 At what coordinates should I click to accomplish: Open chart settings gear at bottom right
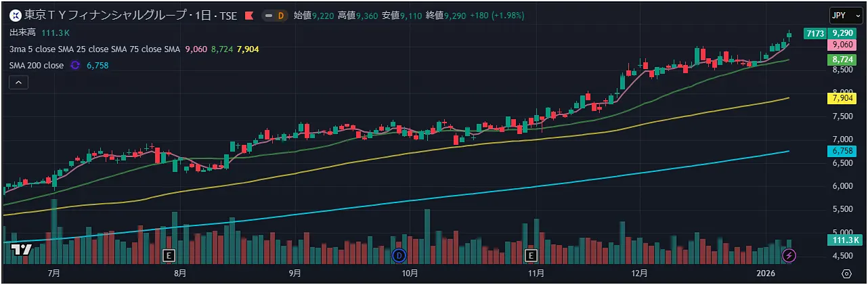(846, 273)
